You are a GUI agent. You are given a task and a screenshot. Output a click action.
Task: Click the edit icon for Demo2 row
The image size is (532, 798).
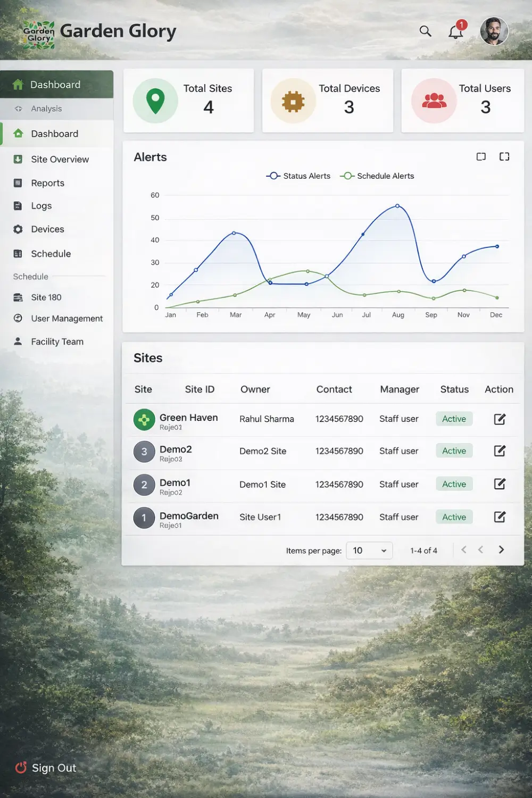click(x=499, y=451)
